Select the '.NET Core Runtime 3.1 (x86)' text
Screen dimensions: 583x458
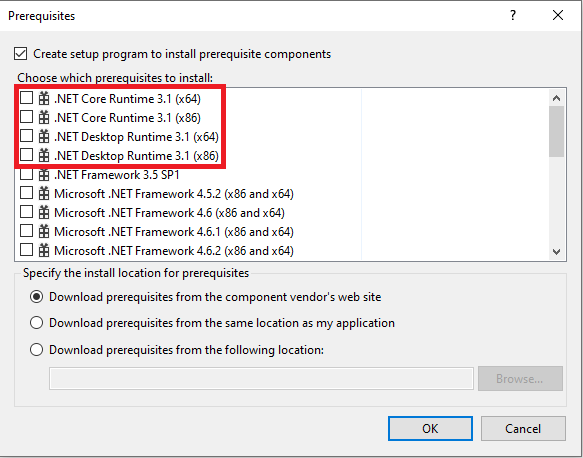pos(127,118)
